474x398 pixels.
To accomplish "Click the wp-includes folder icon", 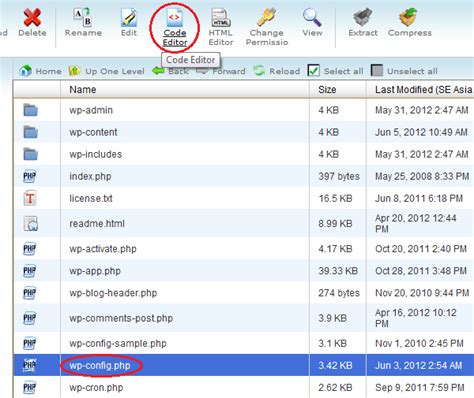I will pos(30,154).
